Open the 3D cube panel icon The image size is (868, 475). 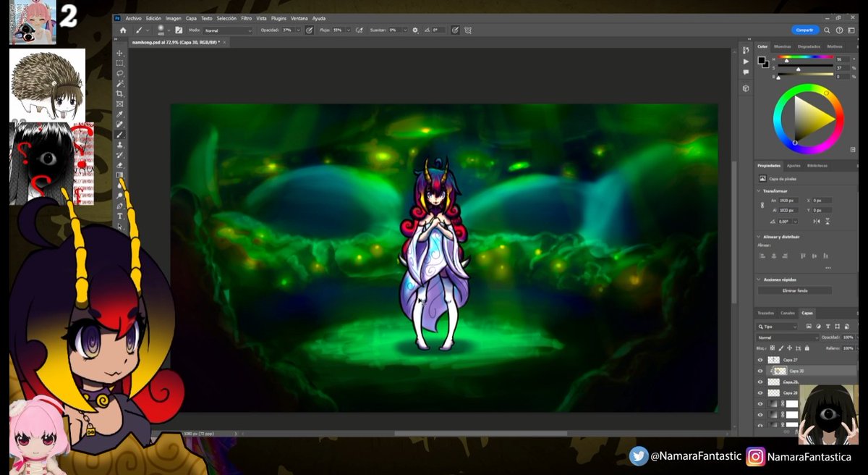click(746, 88)
